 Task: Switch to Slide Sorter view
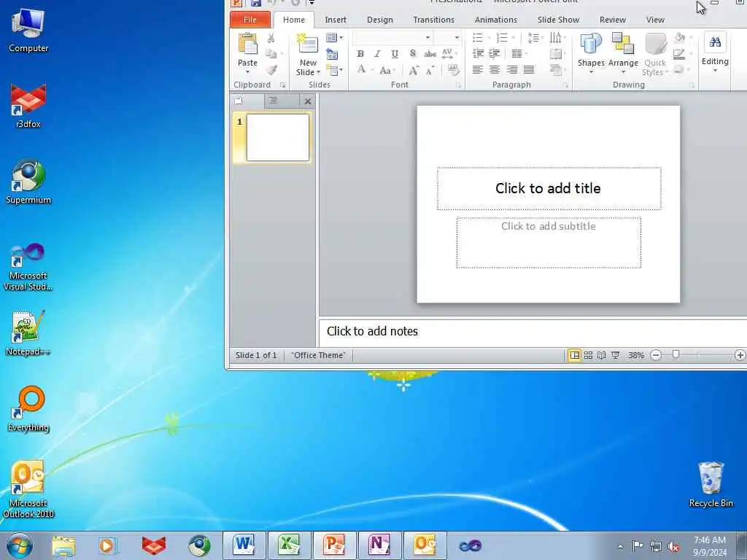589,355
